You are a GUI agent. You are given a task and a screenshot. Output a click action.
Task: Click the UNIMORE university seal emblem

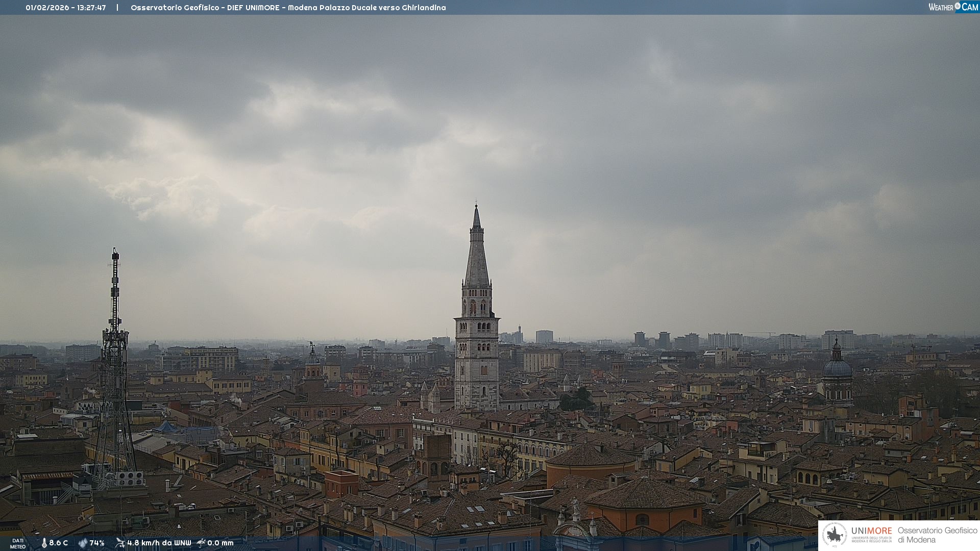click(x=835, y=535)
